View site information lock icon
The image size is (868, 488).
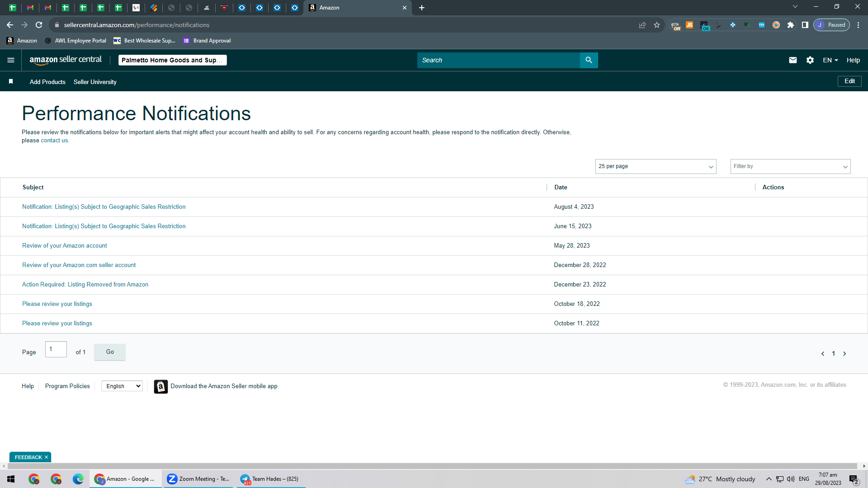click(x=57, y=25)
